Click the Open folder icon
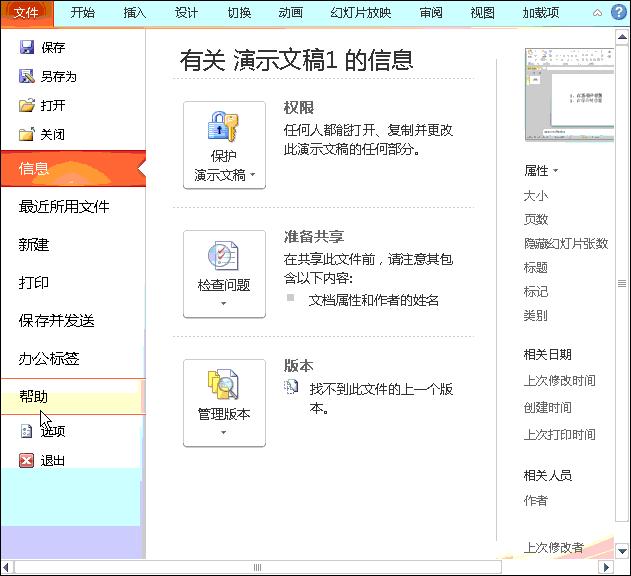Screen dimensions: 631x576 coord(27,105)
